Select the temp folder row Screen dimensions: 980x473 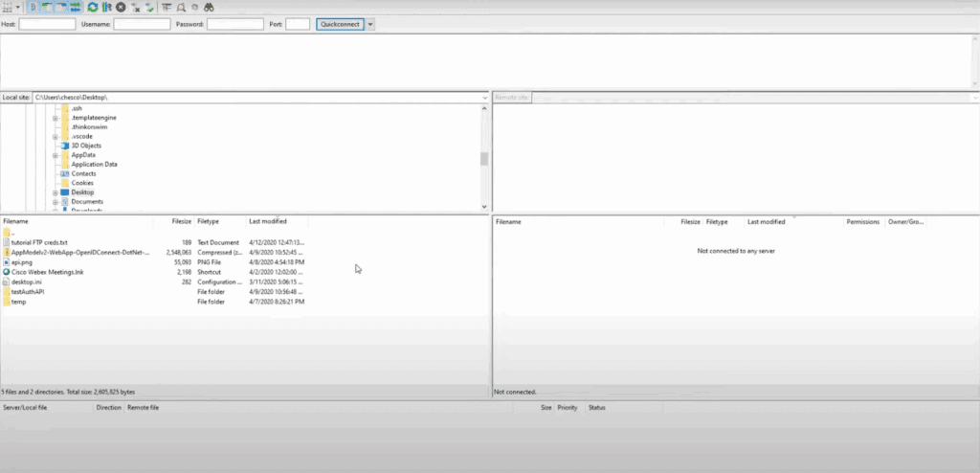click(x=154, y=302)
